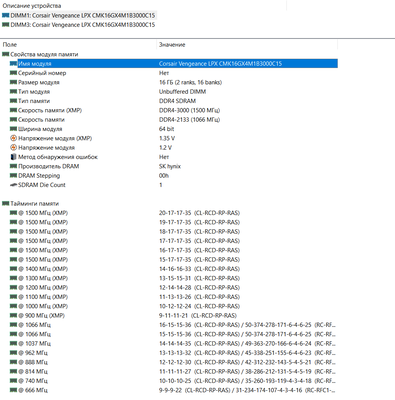Select the DRAM Stepping row

pos(173,175)
